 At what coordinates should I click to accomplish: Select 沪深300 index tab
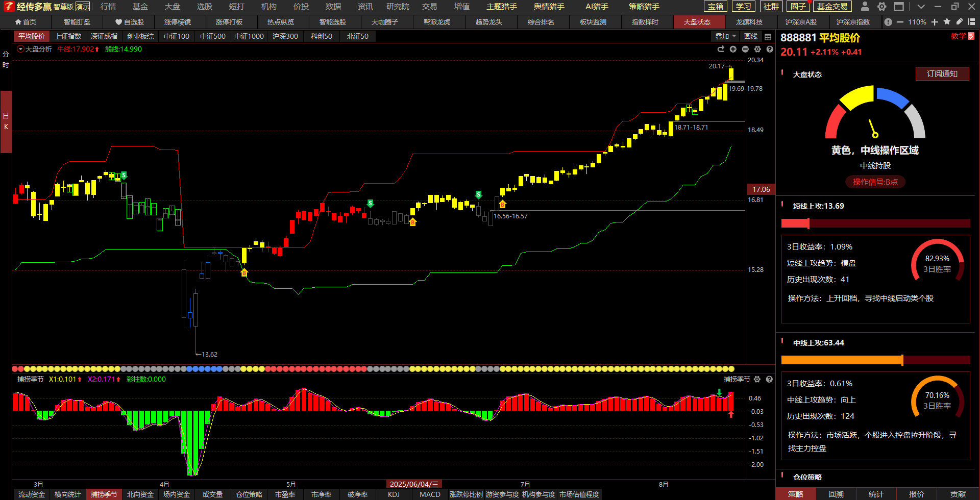pyautogui.click(x=285, y=36)
